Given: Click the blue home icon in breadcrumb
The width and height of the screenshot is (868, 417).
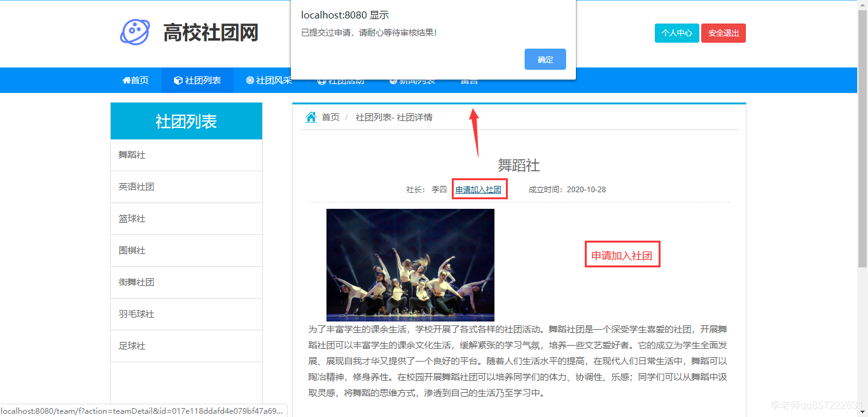Looking at the screenshot, I should coord(311,117).
